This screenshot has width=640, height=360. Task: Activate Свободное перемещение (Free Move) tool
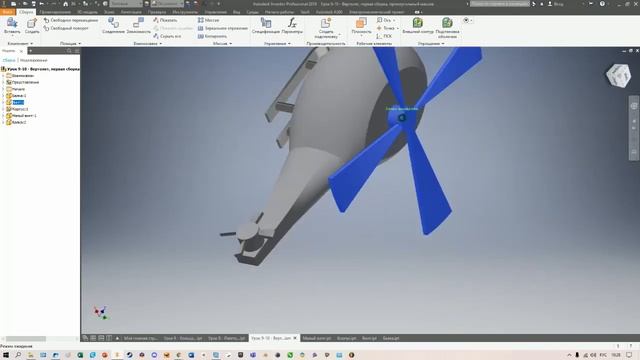(71, 20)
